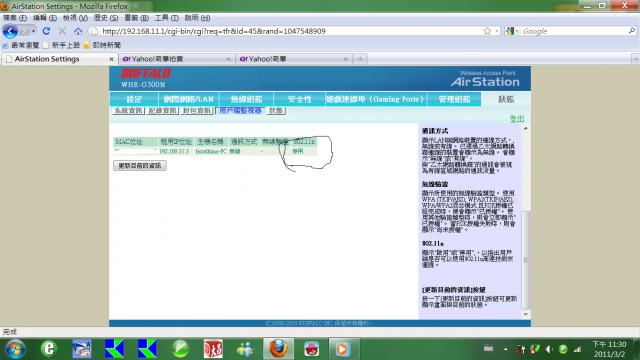
Task: Open the 封包資訊 sub-tab
Action: (x=197, y=111)
